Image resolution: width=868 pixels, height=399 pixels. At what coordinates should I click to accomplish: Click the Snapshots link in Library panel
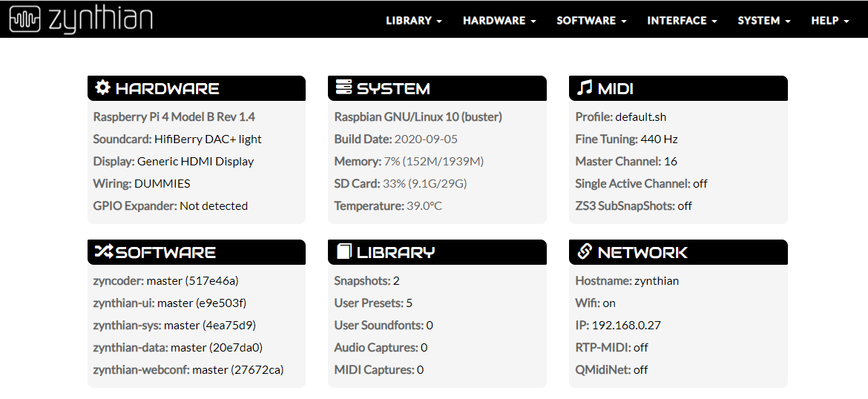point(361,280)
